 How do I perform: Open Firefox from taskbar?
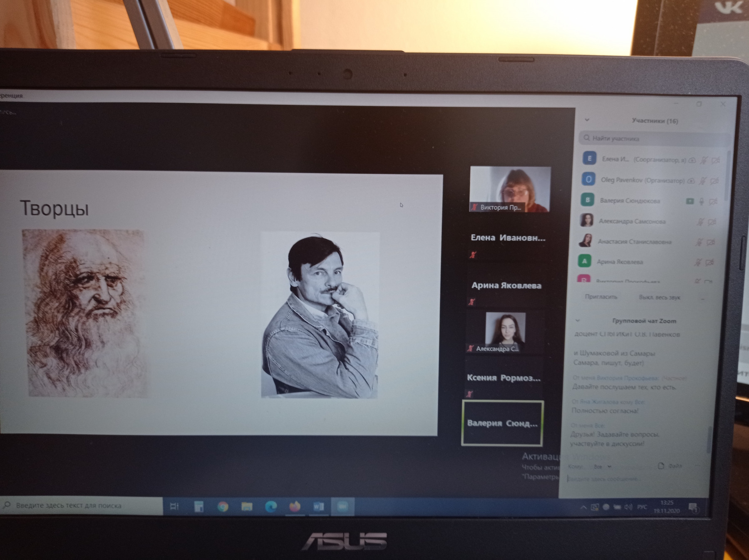click(x=295, y=506)
